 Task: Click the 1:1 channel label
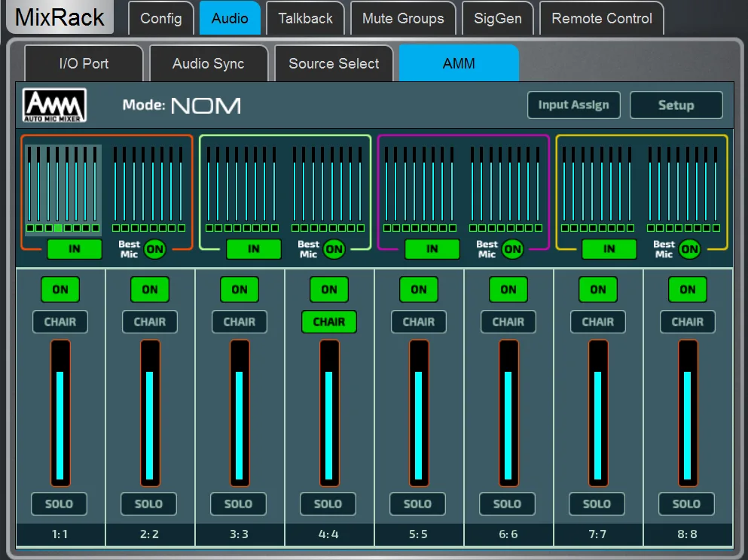[60, 534]
